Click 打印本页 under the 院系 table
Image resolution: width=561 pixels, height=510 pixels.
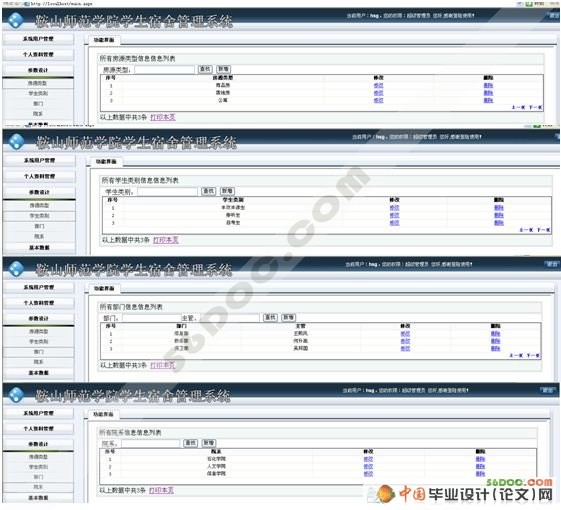coord(161,490)
